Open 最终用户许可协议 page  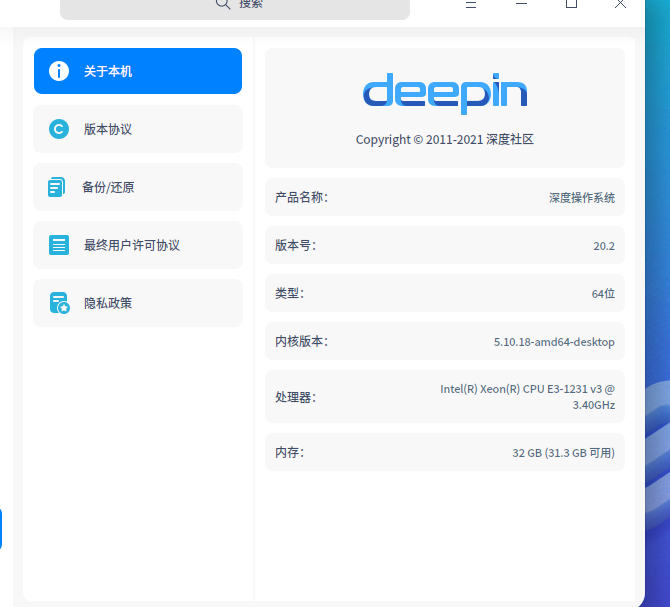pos(138,245)
